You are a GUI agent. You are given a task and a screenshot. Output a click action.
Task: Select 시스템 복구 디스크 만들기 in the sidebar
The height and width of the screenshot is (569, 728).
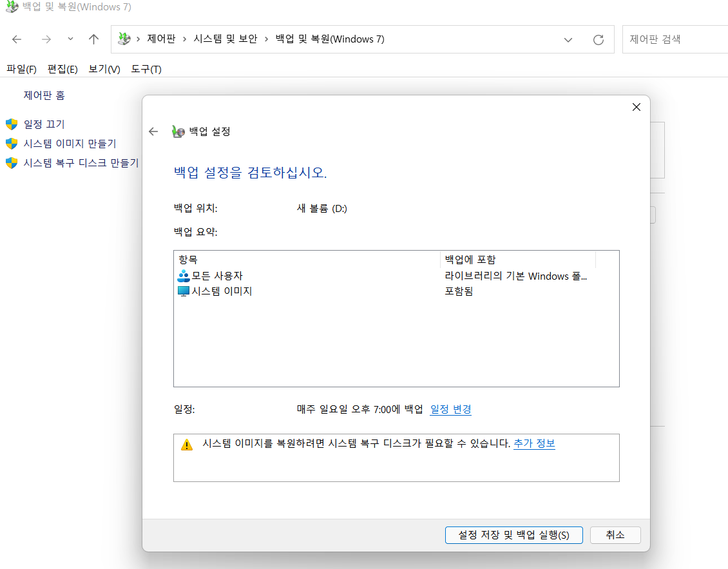(x=79, y=163)
